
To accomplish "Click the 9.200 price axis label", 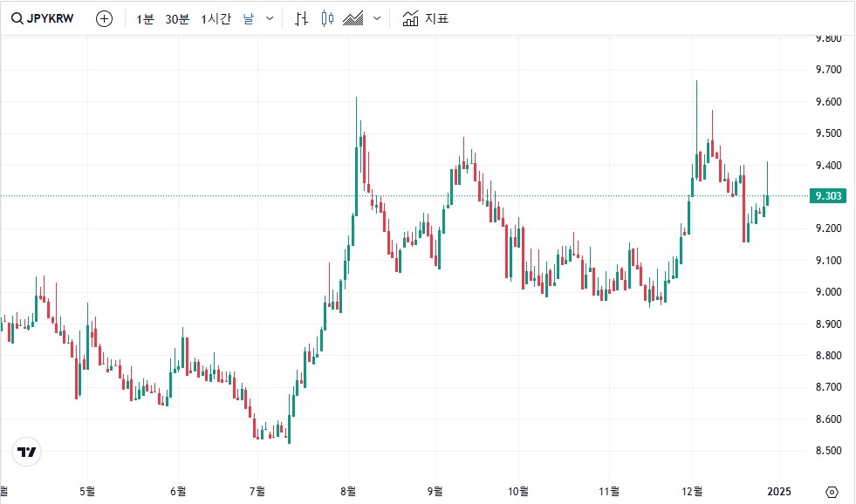I will (829, 228).
